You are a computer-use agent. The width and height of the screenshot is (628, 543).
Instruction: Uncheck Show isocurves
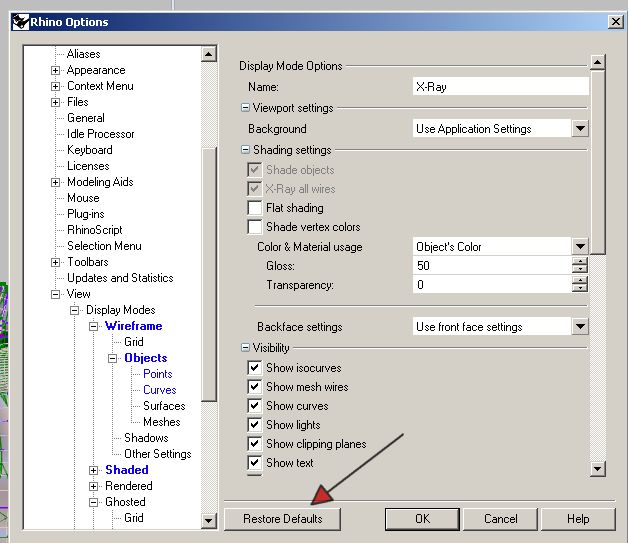point(255,368)
